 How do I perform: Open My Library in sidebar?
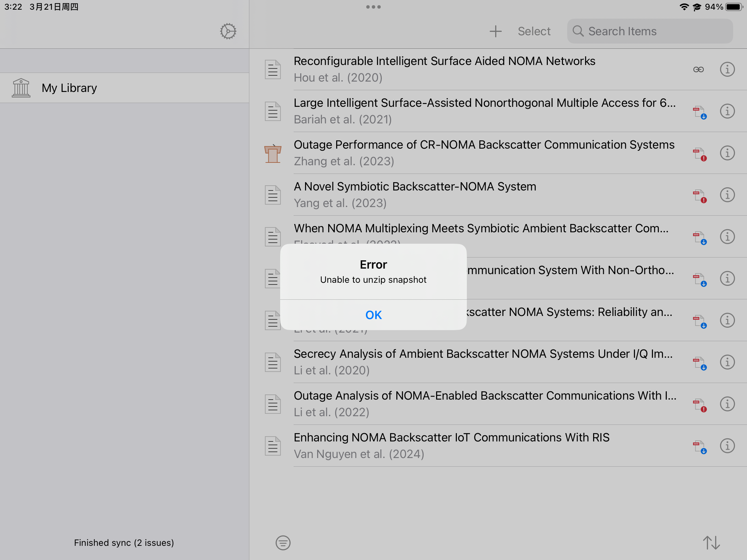(x=69, y=88)
